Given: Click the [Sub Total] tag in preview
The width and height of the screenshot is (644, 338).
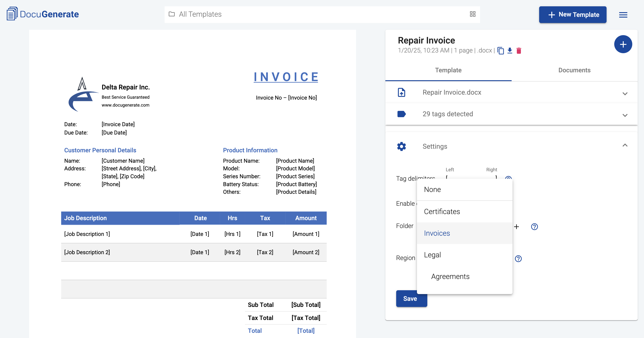Looking at the screenshot, I should pyautogui.click(x=306, y=305).
